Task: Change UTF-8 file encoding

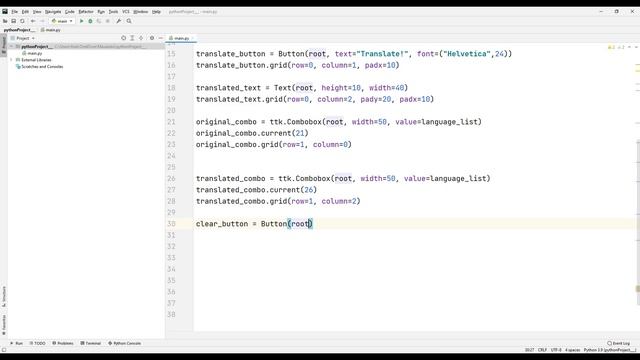Action: pyautogui.click(x=556, y=350)
